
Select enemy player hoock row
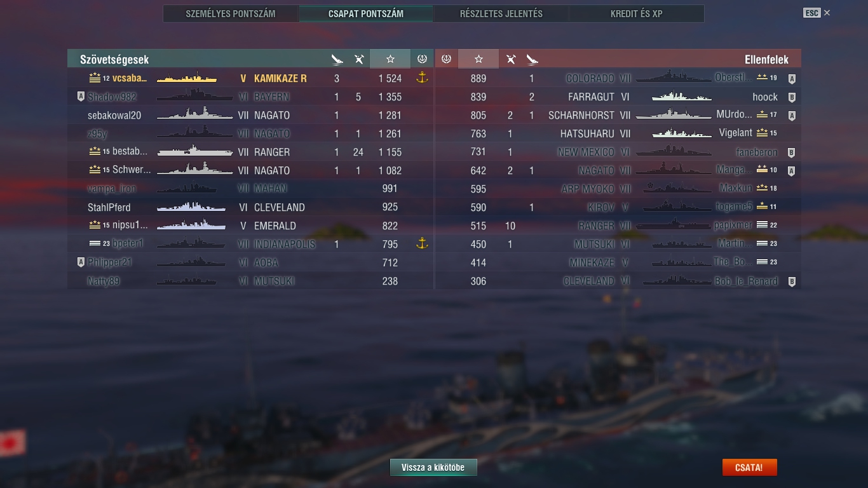(x=618, y=97)
